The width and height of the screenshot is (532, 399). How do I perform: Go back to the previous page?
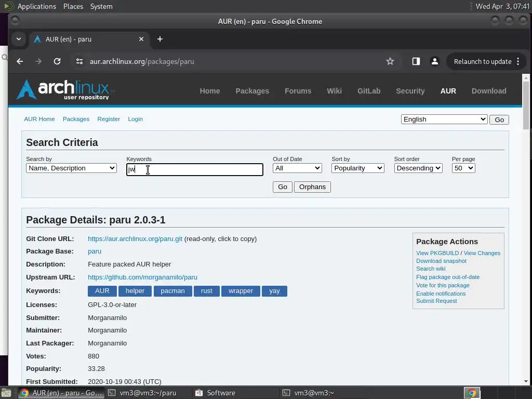pos(20,61)
